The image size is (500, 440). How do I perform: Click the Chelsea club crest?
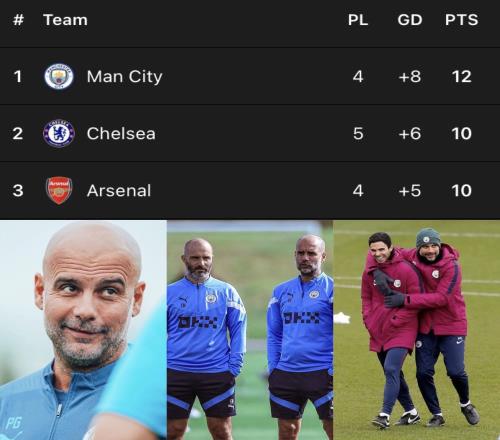coord(59,133)
